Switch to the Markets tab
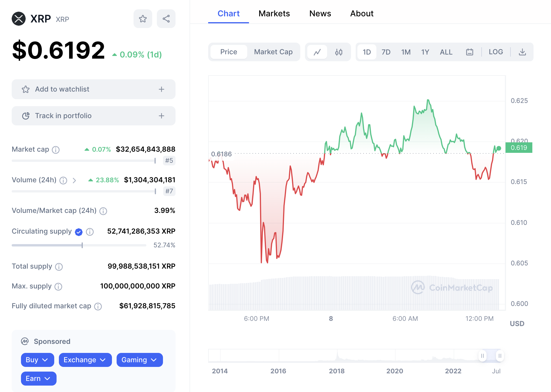The width and height of the screenshot is (551, 392). [274, 13]
